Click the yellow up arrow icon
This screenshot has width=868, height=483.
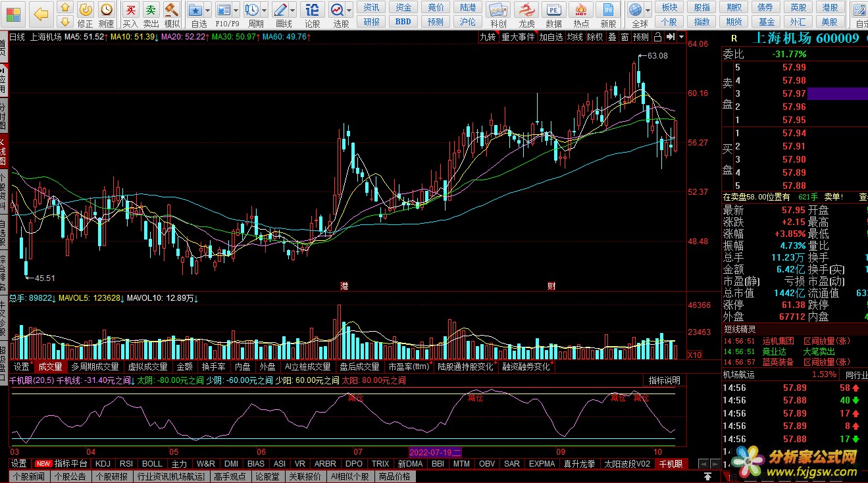click(64, 8)
